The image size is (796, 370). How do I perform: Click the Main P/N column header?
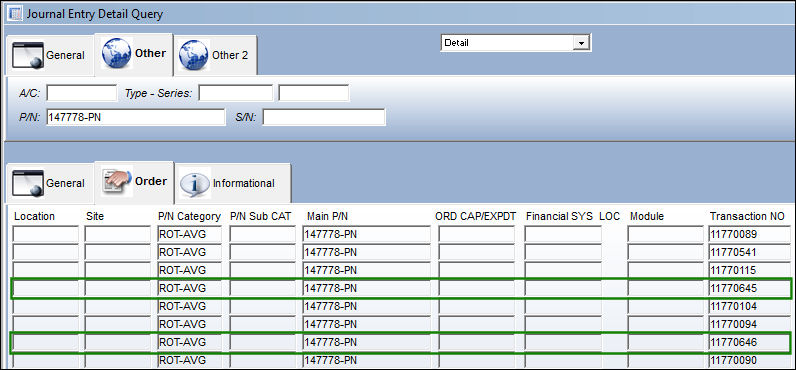click(x=327, y=216)
